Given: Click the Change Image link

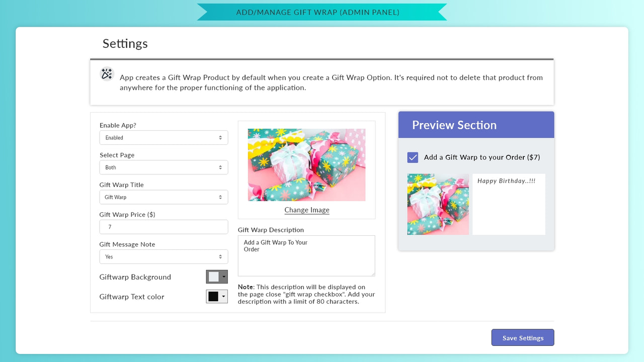Looking at the screenshot, I should (x=306, y=210).
